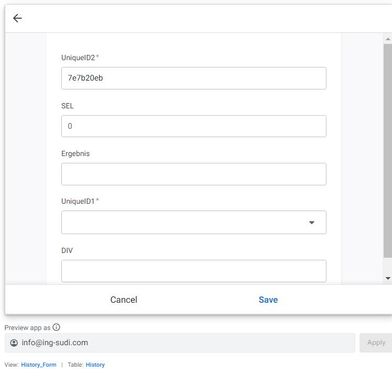Go back using the left arrow icon
This screenshot has width=392, height=376.
(17, 18)
